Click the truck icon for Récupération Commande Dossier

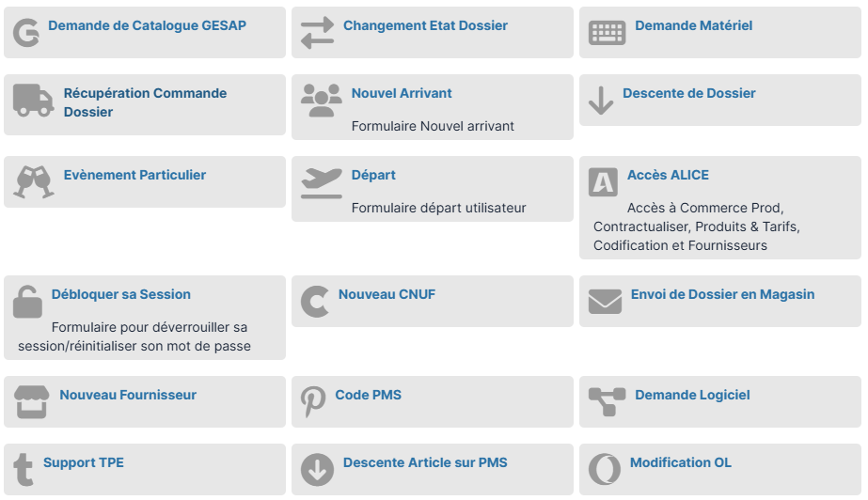33,100
